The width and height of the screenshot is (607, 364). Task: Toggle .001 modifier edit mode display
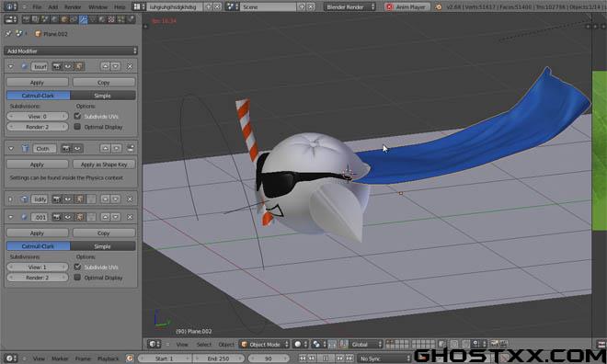click(x=79, y=217)
